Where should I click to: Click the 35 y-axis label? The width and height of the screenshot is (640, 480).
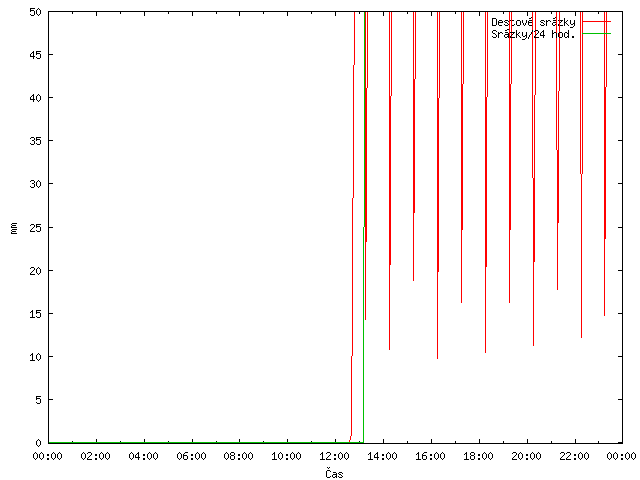point(36,141)
